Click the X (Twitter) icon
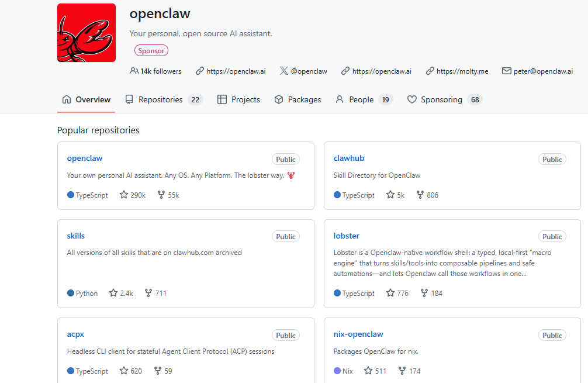The width and height of the screenshot is (588, 383). [283, 71]
